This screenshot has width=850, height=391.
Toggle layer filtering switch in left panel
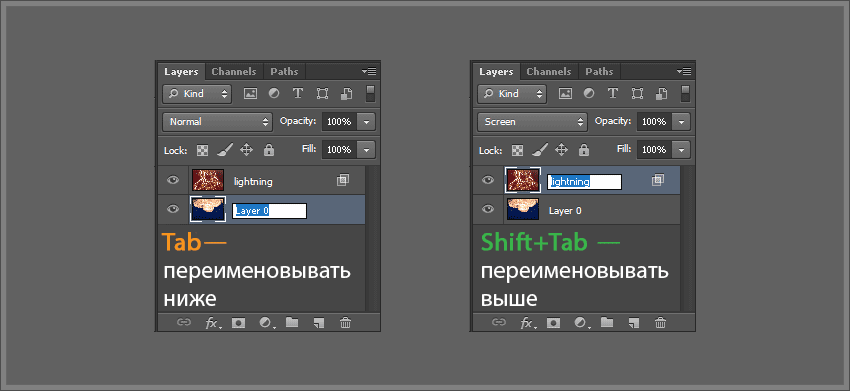tap(370, 93)
